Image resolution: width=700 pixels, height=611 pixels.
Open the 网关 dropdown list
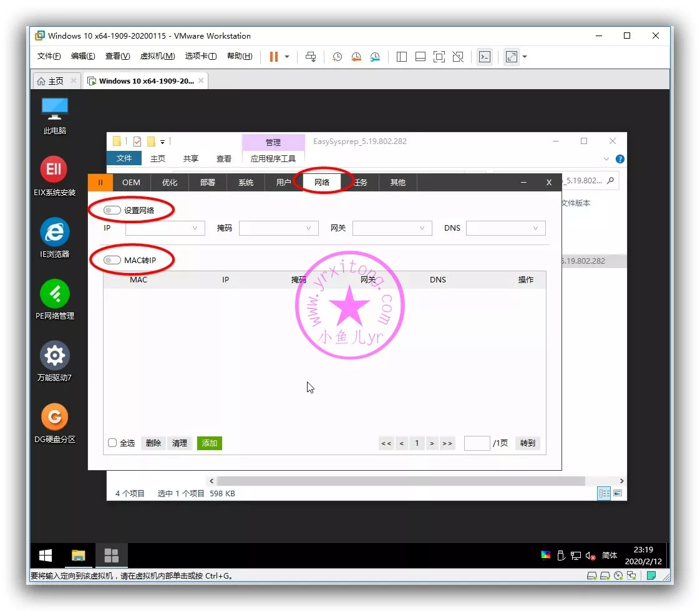[x=392, y=228]
